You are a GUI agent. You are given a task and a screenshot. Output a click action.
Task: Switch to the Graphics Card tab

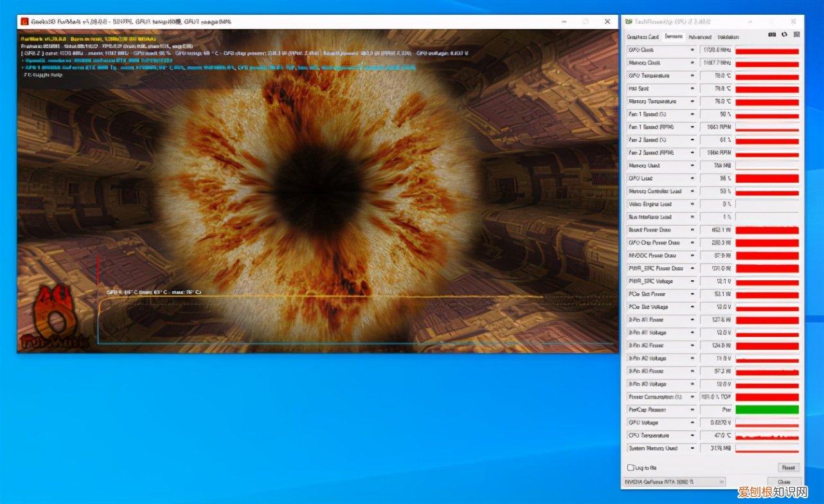pos(643,37)
